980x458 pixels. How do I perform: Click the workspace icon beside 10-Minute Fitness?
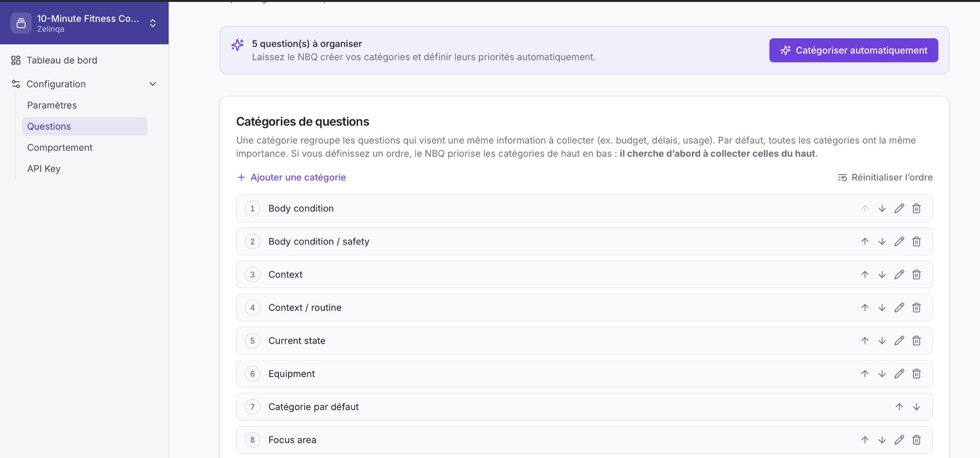point(21,23)
